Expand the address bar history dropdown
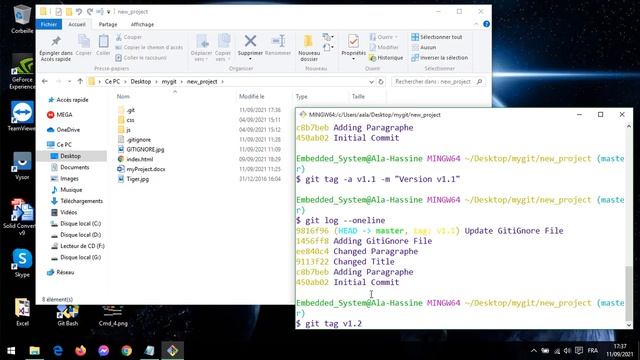Viewport: 640px width, 360px height. 371,82
